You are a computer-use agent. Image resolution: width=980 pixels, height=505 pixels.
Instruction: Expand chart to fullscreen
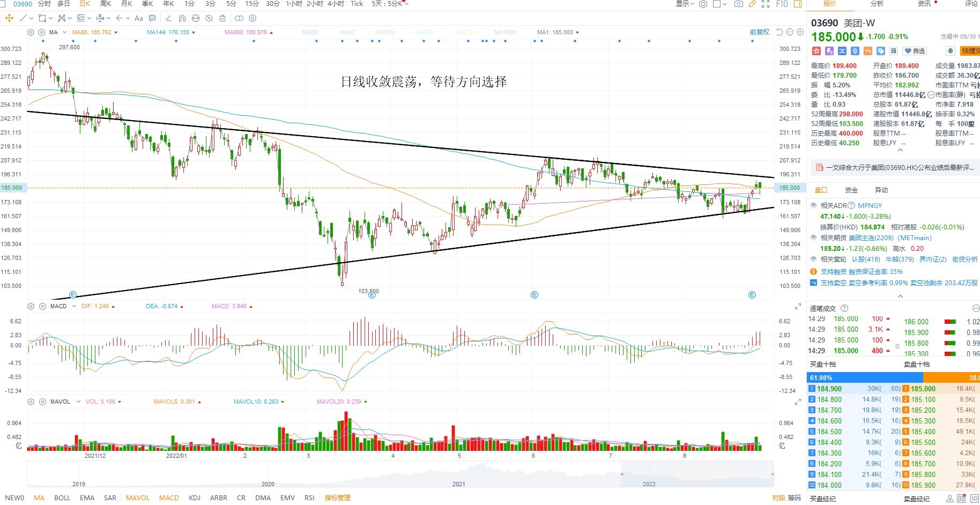(766, 4)
